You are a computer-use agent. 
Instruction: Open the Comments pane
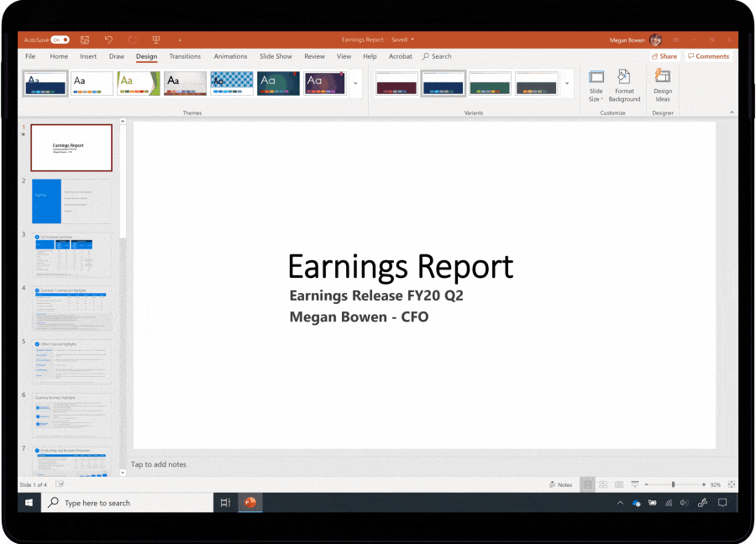(709, 56)
